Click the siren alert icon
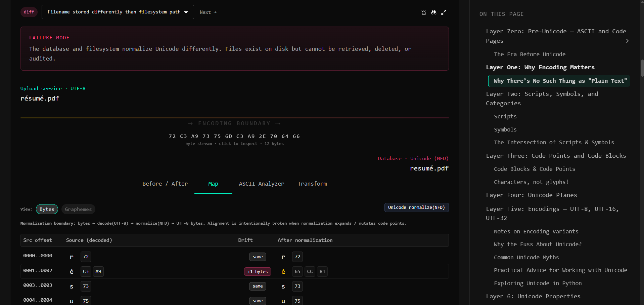The image size is (644, 305). (423, 12)
